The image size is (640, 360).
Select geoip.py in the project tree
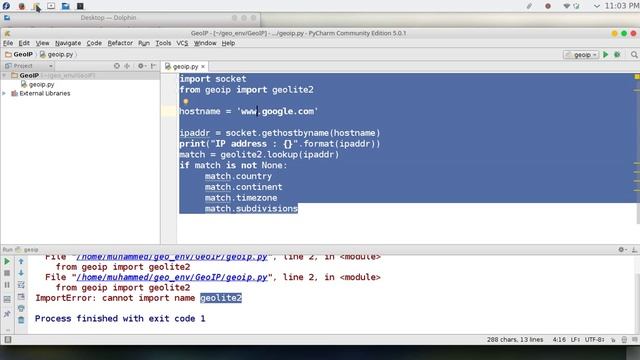pyautogui.click(x=37, y=84)
